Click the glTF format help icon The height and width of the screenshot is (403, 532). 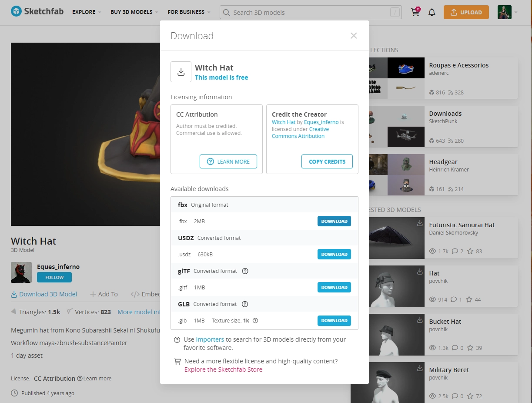[245, 271]
